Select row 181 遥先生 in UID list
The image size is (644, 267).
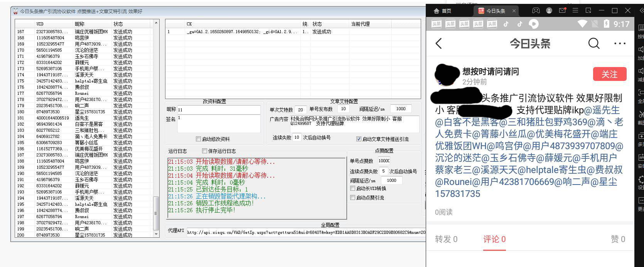[84, 118]
